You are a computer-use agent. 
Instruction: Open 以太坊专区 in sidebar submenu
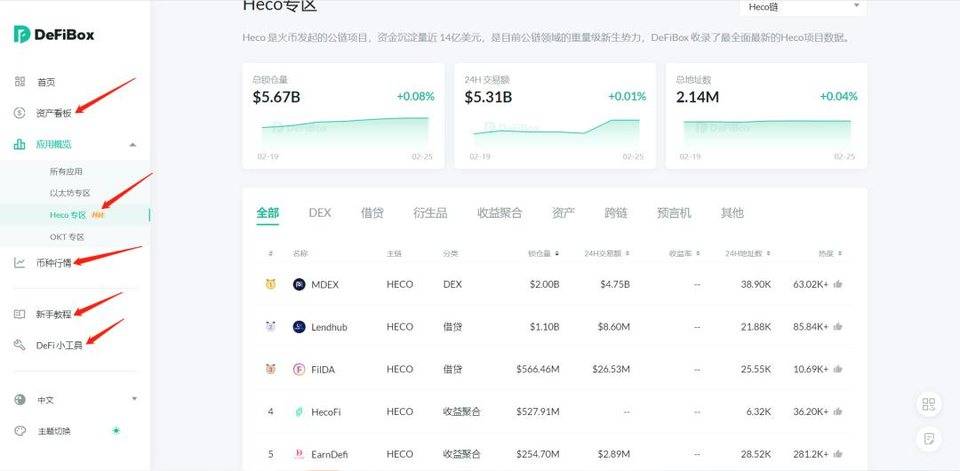coord(70,194)
